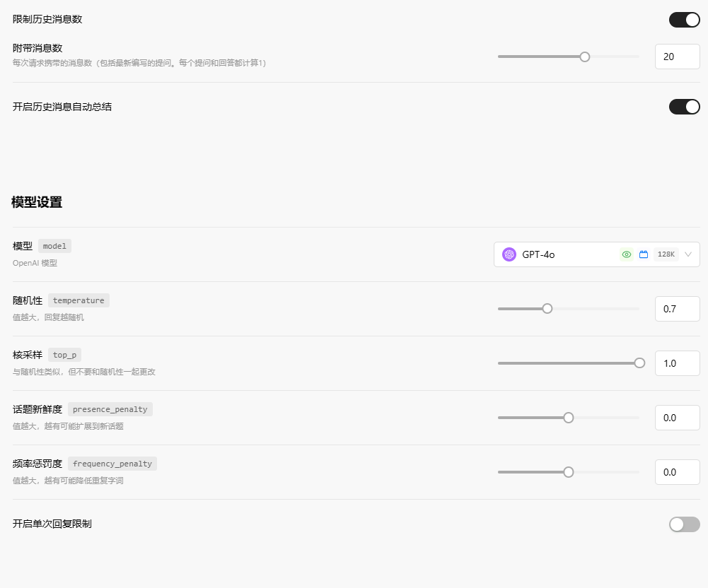This screenshot has height=588, width=708.
Task: Click the frequency_penalty number input field
Action: pyautogui.click(x=677, y=472)
